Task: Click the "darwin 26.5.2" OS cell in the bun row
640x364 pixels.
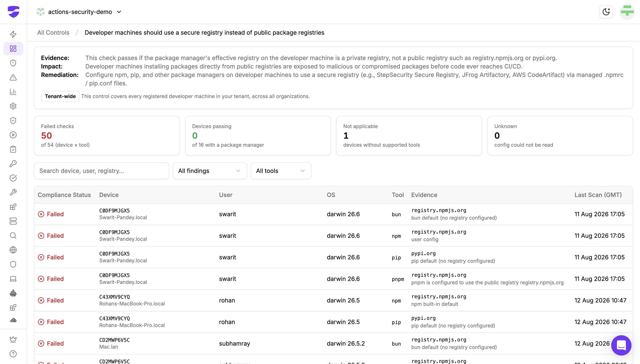Action: pyautogui.click(x=346, y=343)
